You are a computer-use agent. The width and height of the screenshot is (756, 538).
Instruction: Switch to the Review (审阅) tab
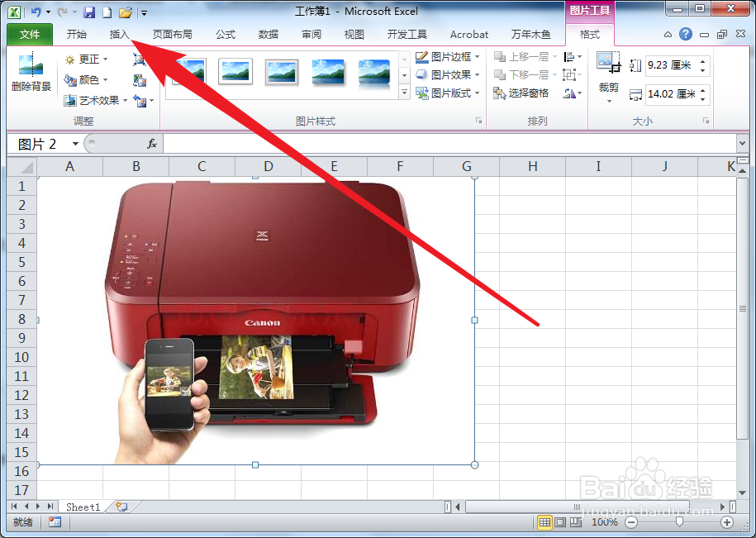point(311,34)
